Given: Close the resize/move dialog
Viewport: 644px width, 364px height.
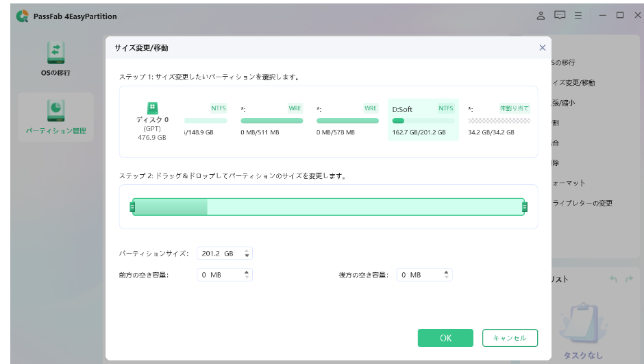Looking at the screenshot, I should point(543,48).
